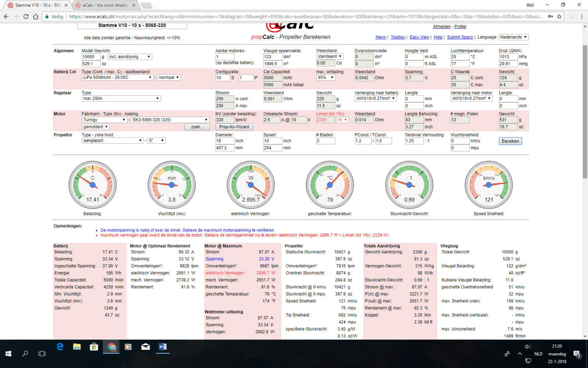
Task: Open motor manufacturer Turnigy dropdown
Action: [x=104, y=120]
